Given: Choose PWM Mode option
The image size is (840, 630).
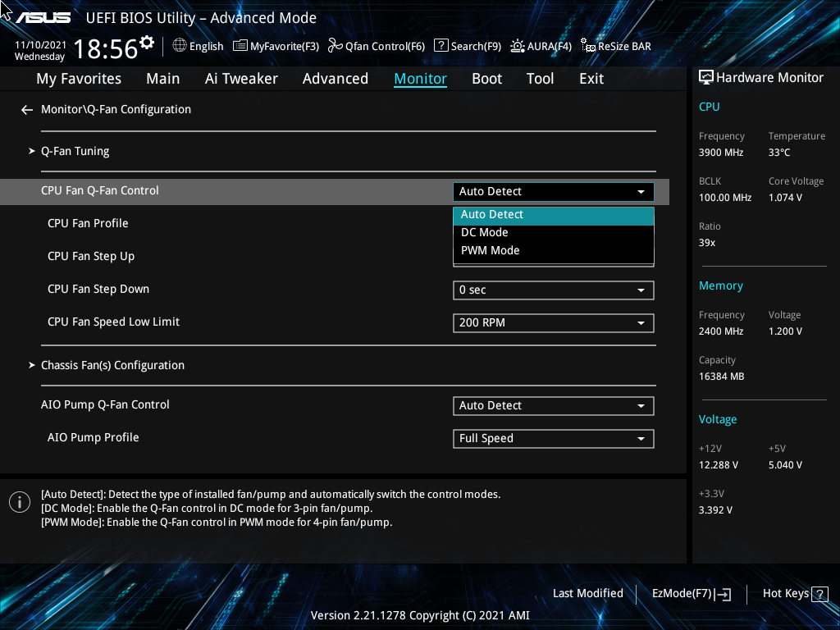Looking at the screenshot, I should click(554, 251).
